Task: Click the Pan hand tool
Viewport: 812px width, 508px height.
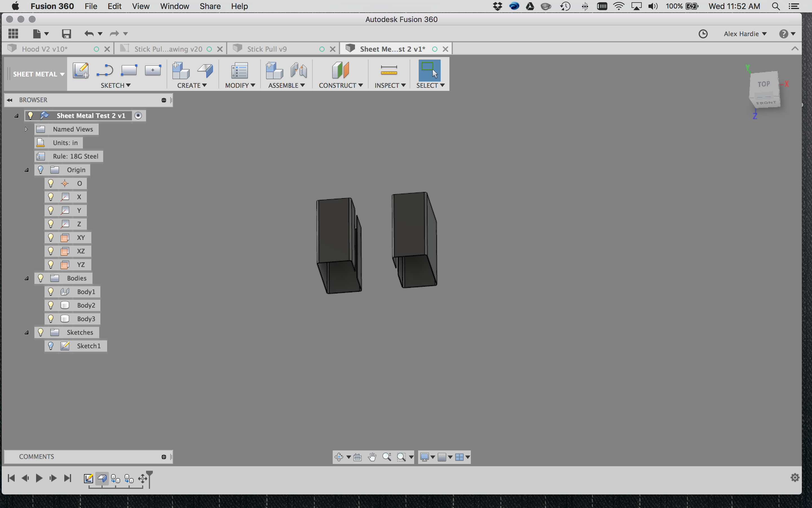Action: click(x=372, y=457)
